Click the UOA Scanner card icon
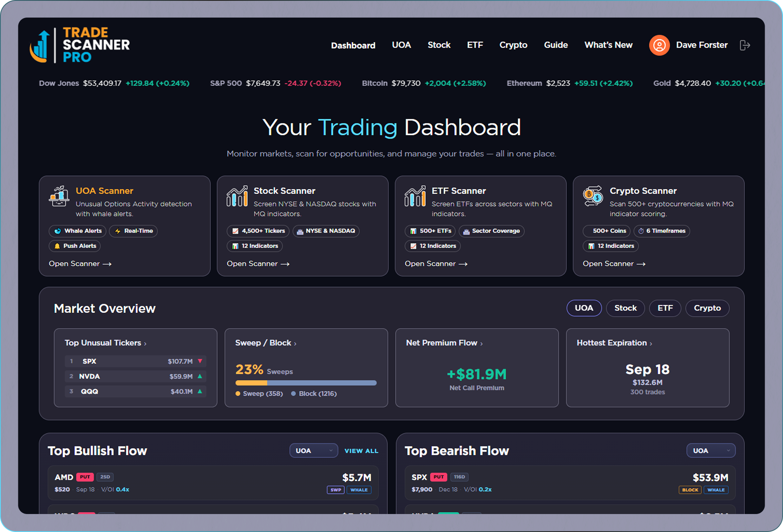 pyautogui.click(x=59, y=196)
